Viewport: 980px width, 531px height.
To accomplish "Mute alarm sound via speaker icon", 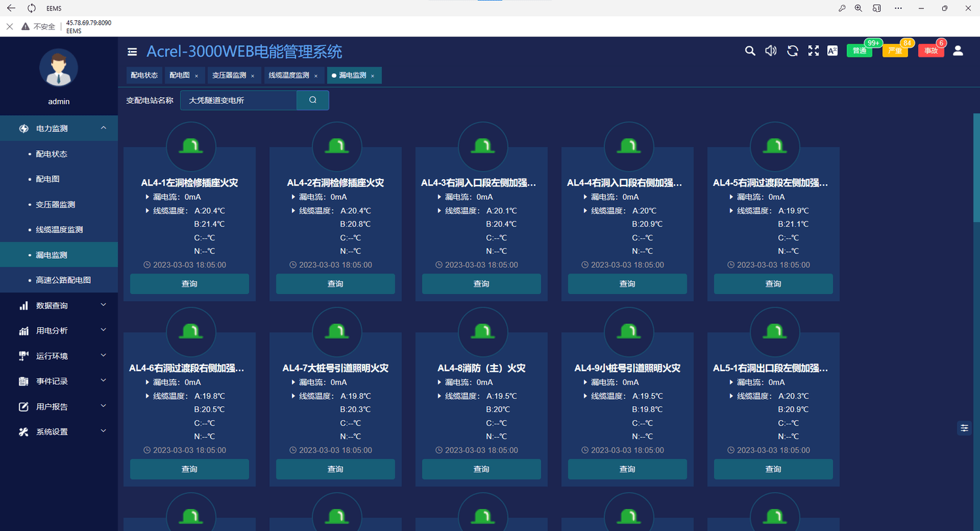I will tap(771, 51).
